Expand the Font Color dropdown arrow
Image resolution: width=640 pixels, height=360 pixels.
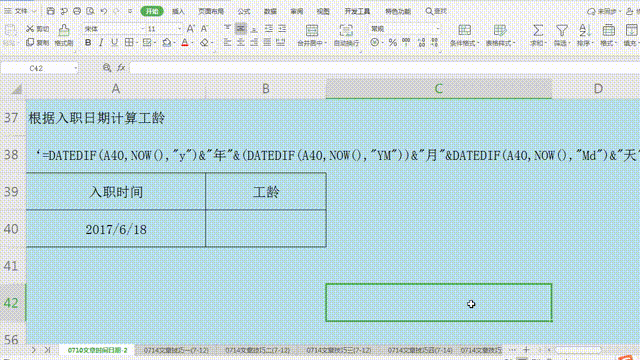192,43
